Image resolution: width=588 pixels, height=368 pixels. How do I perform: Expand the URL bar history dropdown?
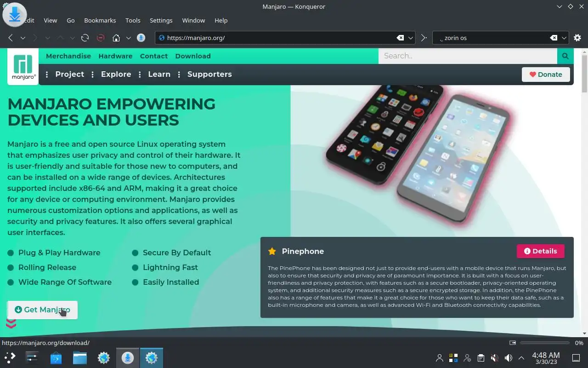(x=411, y=38)
